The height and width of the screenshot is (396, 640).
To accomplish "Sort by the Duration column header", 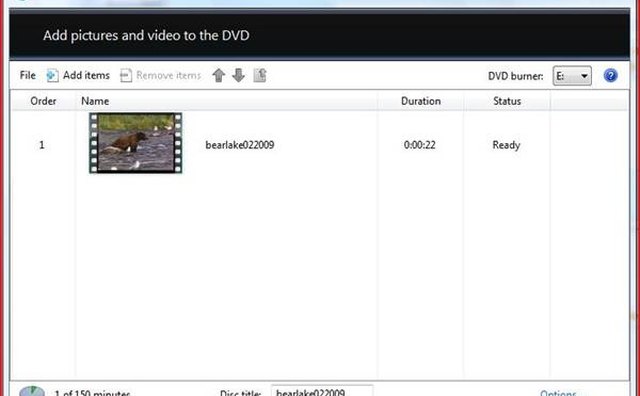I will pos(421,101).
